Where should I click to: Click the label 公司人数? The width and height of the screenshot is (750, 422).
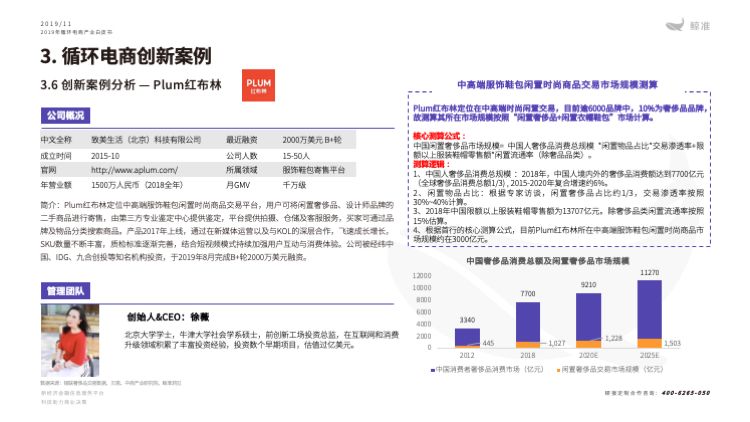(x=242, y=156)
